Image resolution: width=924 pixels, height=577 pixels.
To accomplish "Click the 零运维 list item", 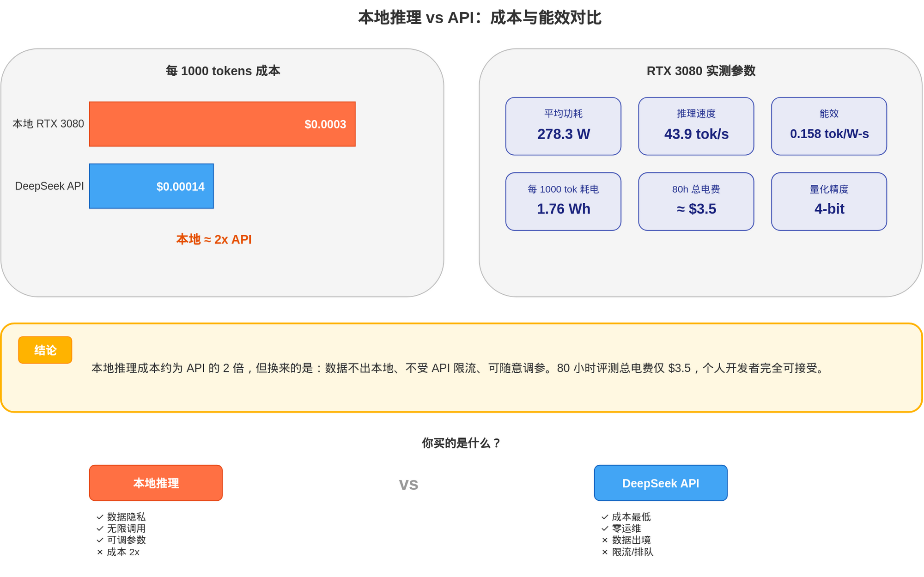I will 621,528.
